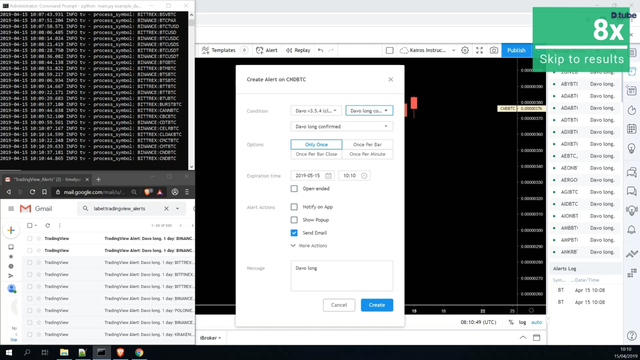Viewport: 640px width, 360px height.
Task: Open File Explorer from the taskbar
Action: click(64, 352)
